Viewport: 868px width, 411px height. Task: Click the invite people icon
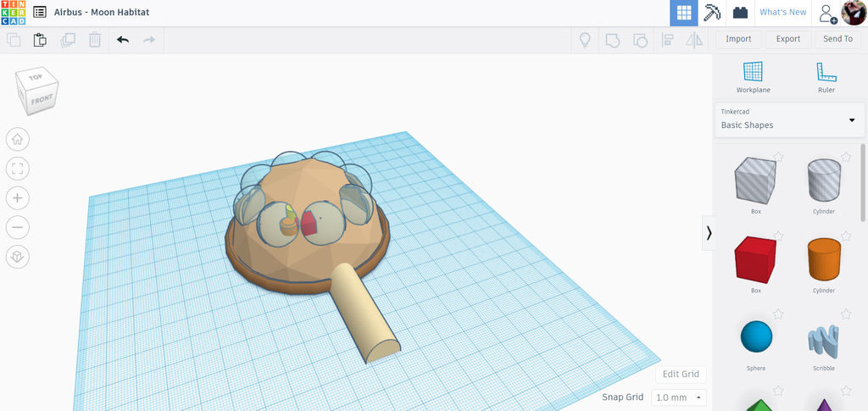pyautogui.click(x=827, y=13)
